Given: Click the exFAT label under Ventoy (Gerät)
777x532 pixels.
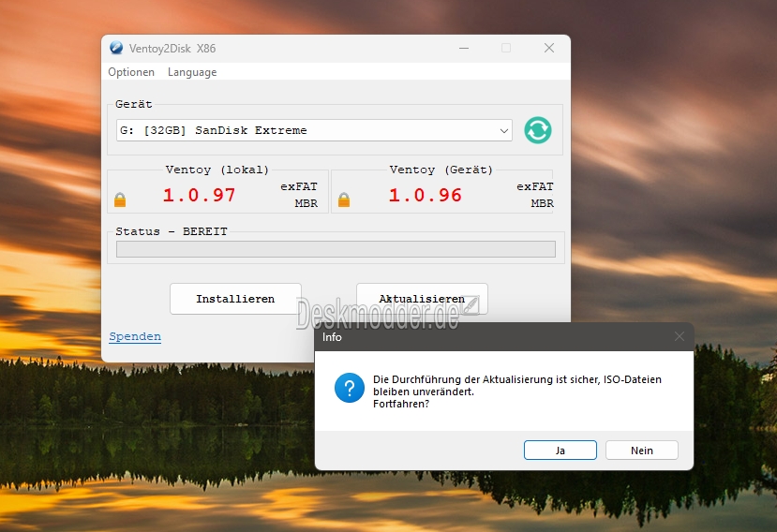Looking at the screenshot, I should pos(535,186).
